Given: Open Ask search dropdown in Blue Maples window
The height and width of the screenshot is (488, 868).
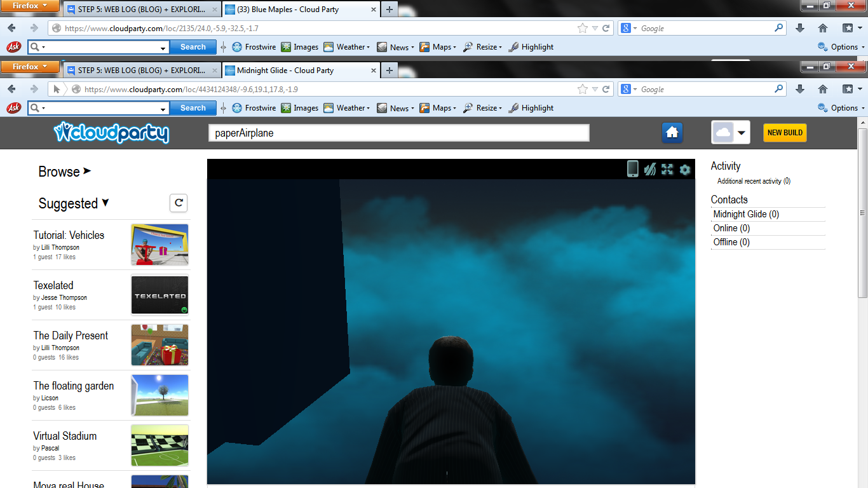Looking at the screenshot, I should click(x=164, y=48).
